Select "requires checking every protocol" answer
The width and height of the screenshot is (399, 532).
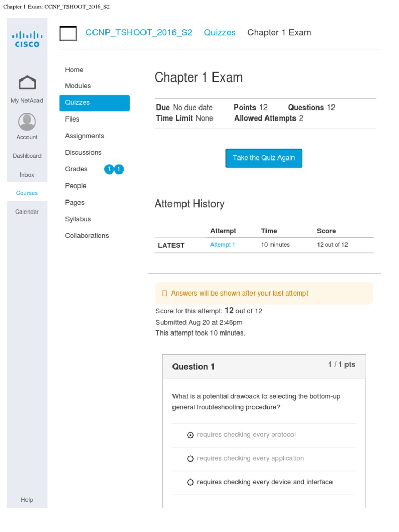(190, 435)
